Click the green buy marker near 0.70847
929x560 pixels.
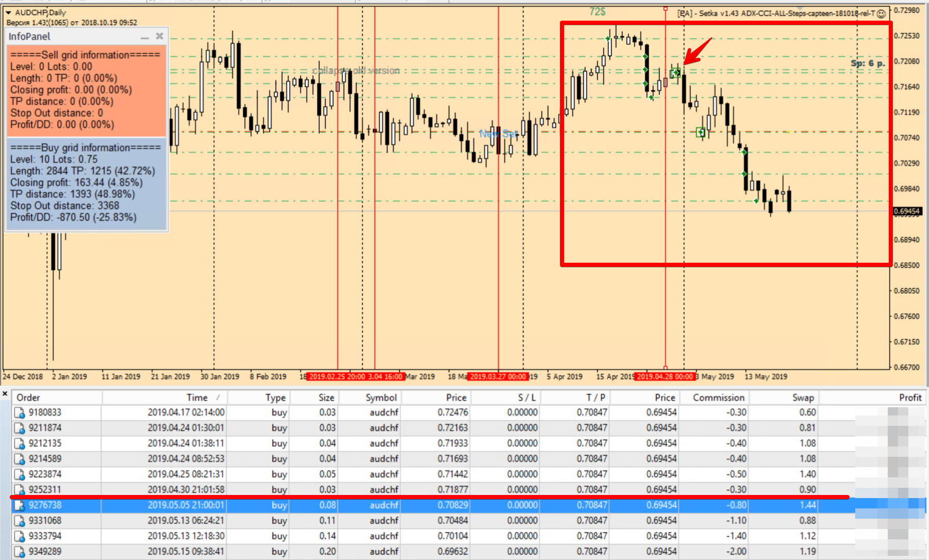click(x=700, y=133)
